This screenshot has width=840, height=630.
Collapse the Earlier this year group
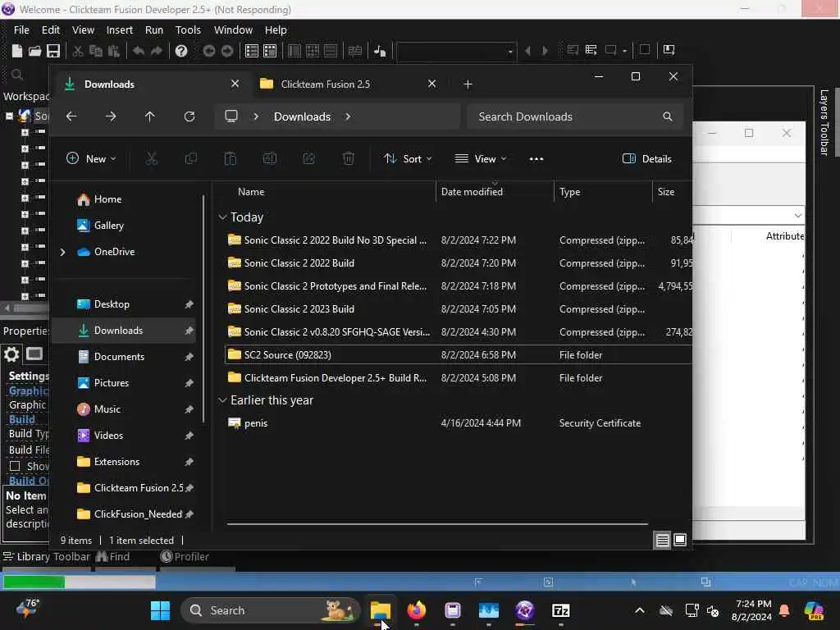(x=222, y=400)
